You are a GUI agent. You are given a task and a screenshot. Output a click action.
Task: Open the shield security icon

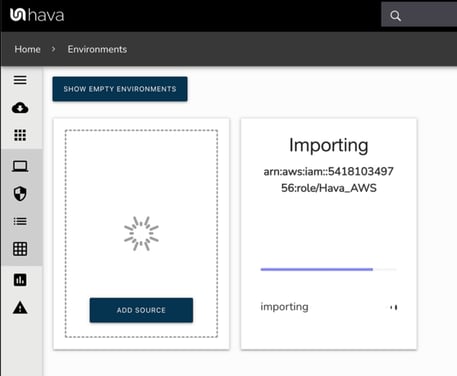(20, 194)
